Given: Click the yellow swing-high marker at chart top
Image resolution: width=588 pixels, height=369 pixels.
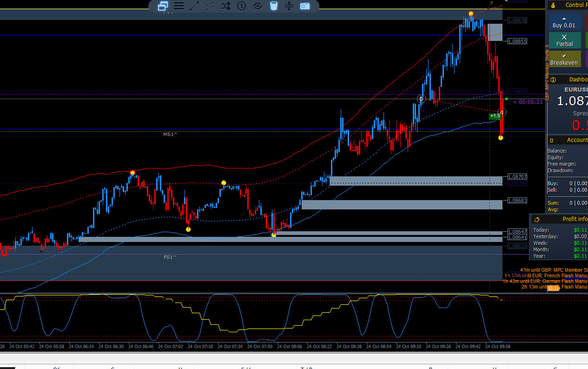Looking at the screenshot, I should [471, 13].
